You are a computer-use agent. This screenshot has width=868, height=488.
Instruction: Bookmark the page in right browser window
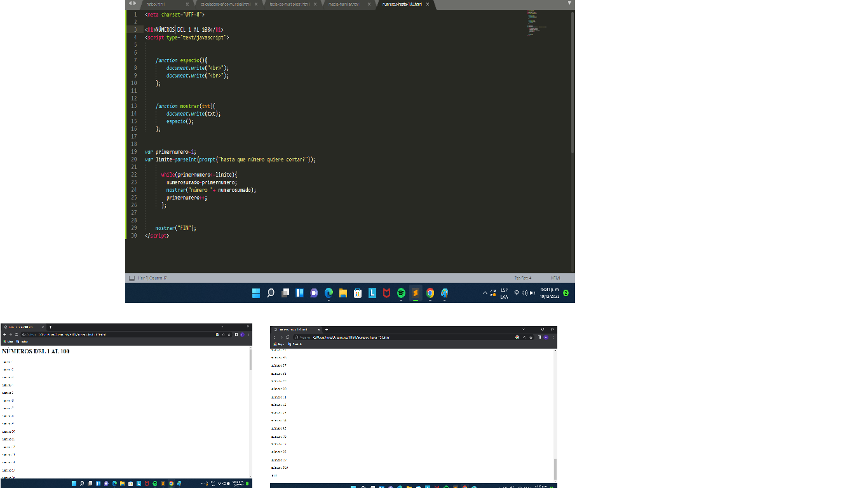click(531, 337)
